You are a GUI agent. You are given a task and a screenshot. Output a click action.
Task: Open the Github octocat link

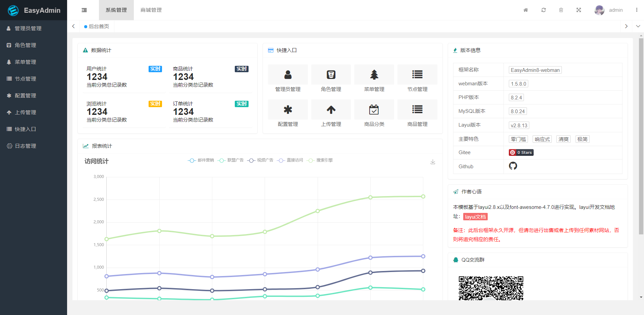coord(513,166)
